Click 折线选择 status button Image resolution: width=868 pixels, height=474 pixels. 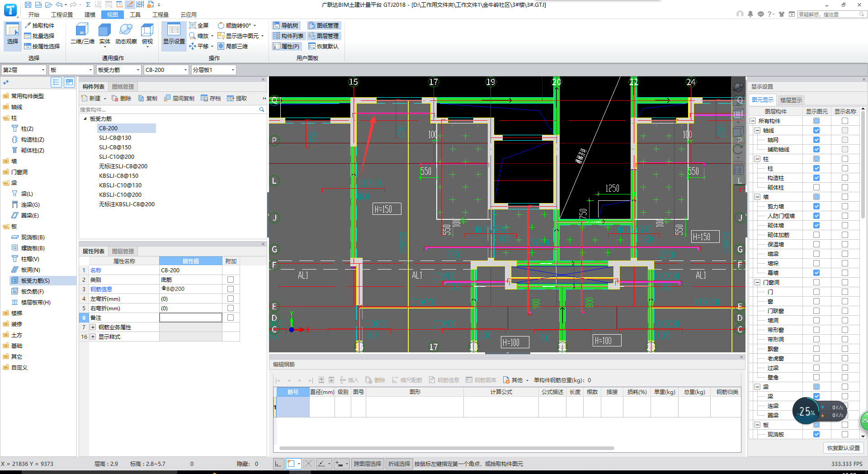click(399, 464)
